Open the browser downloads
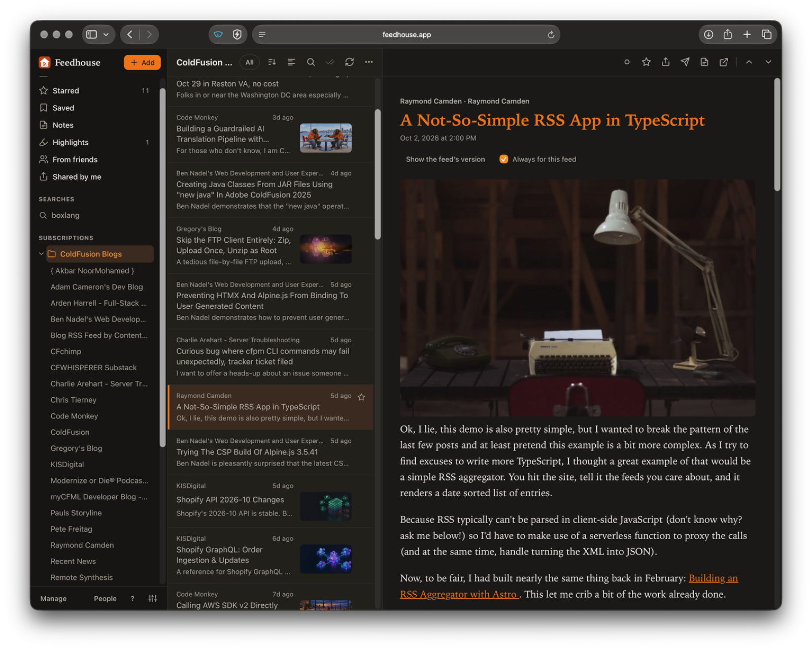Image resolution: width=812 pixels, height=650 pixels. pyautogui.click(x=708, y=34)
